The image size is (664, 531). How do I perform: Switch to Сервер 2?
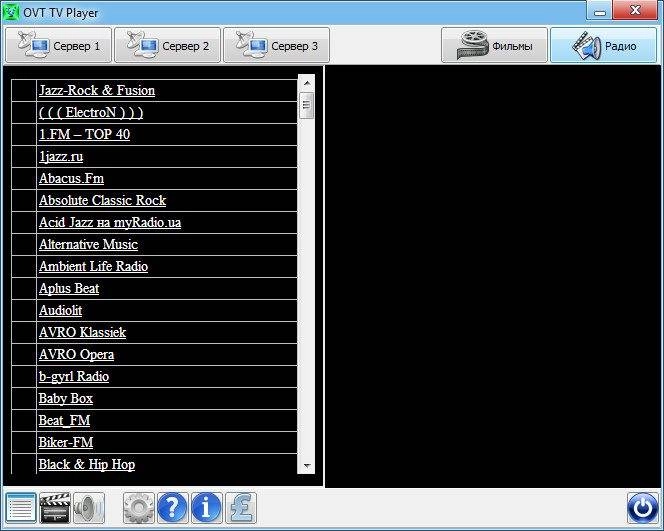point(167,45)
